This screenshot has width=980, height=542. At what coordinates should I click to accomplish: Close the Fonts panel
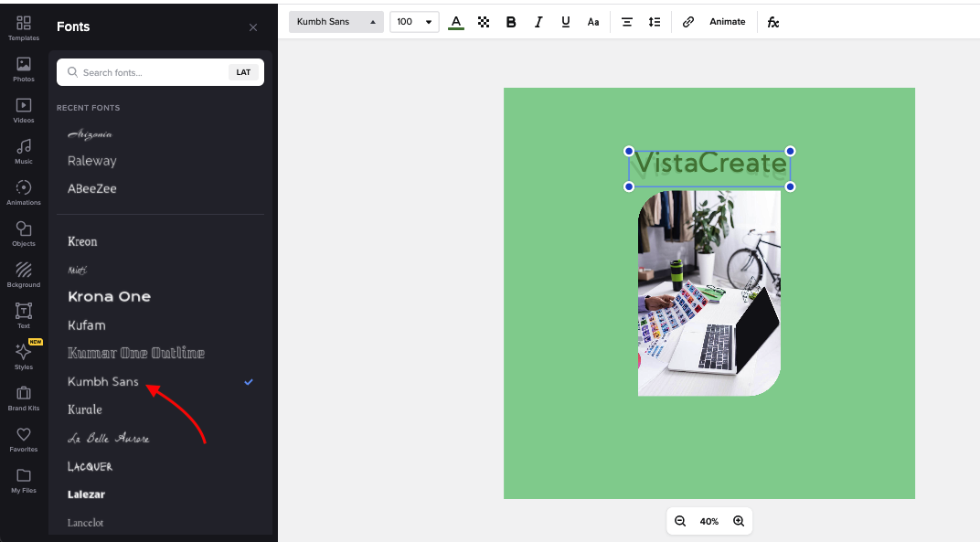(x=253, y=27)
